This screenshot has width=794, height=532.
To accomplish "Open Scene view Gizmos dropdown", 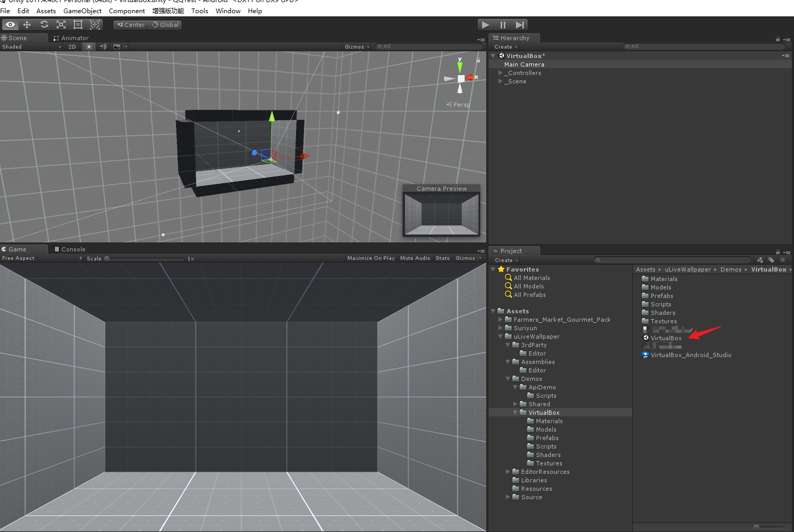I will [x=357, y=46].
